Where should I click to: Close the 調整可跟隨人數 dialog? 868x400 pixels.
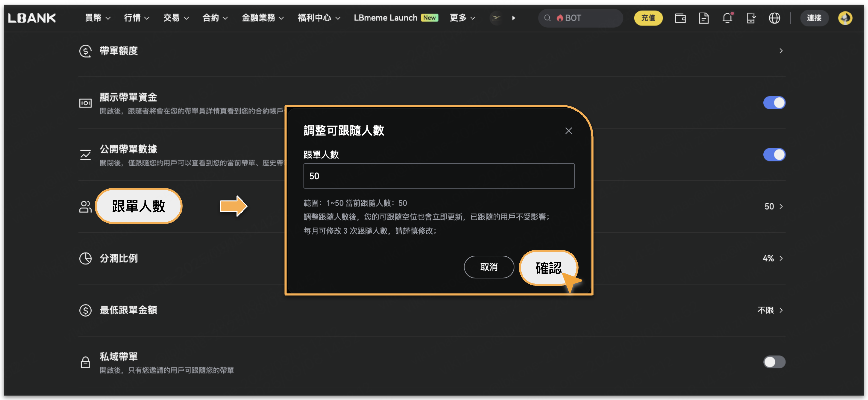(x=569, y=131)
